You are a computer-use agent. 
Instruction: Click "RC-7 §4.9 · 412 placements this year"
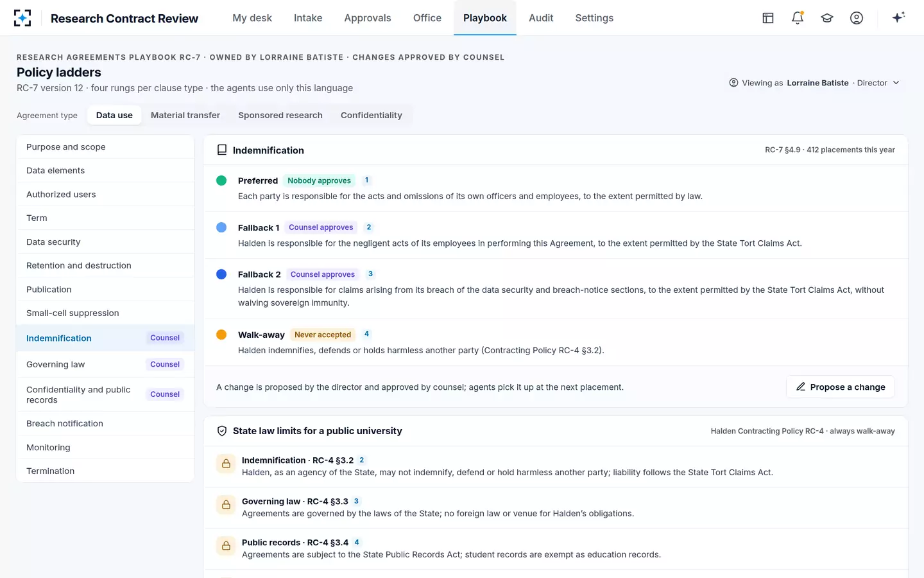coord(830,150)
